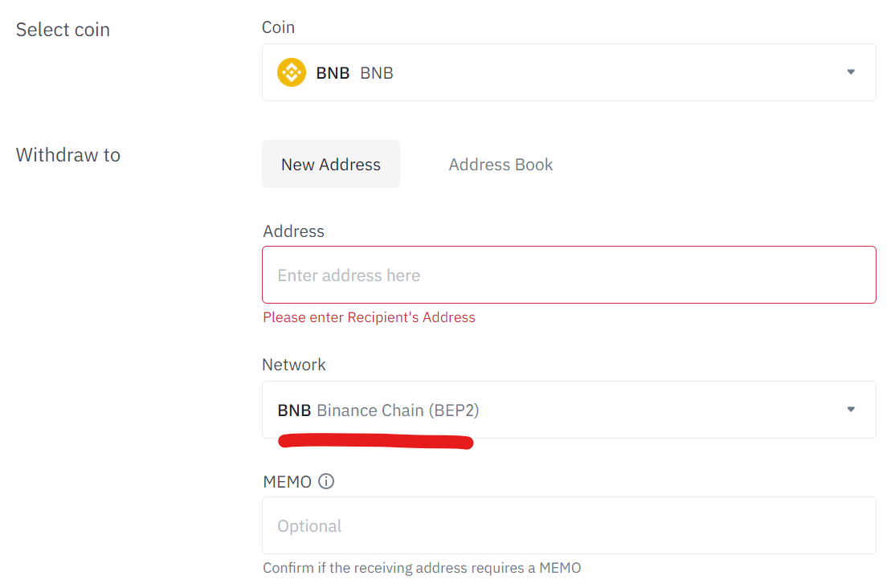The image size is (895, 588).
Task: Click the info icon beside MEMO
Action: [326, 482]
